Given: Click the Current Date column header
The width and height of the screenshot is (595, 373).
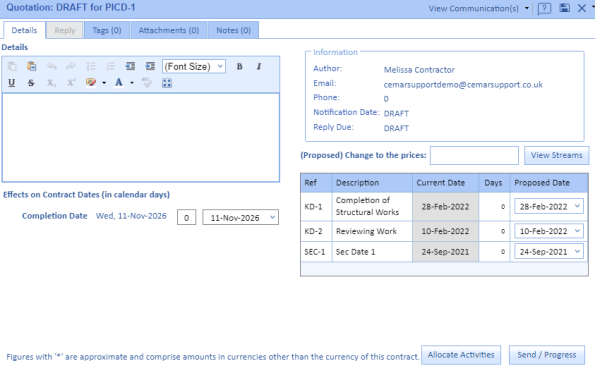Looking at the screenshot, I should 445,183.
